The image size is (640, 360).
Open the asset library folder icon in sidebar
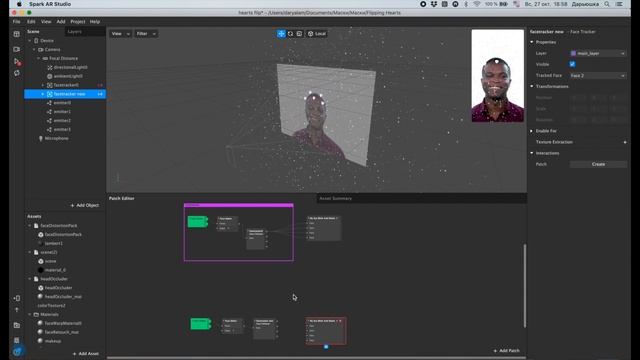(x=16, y=325)
